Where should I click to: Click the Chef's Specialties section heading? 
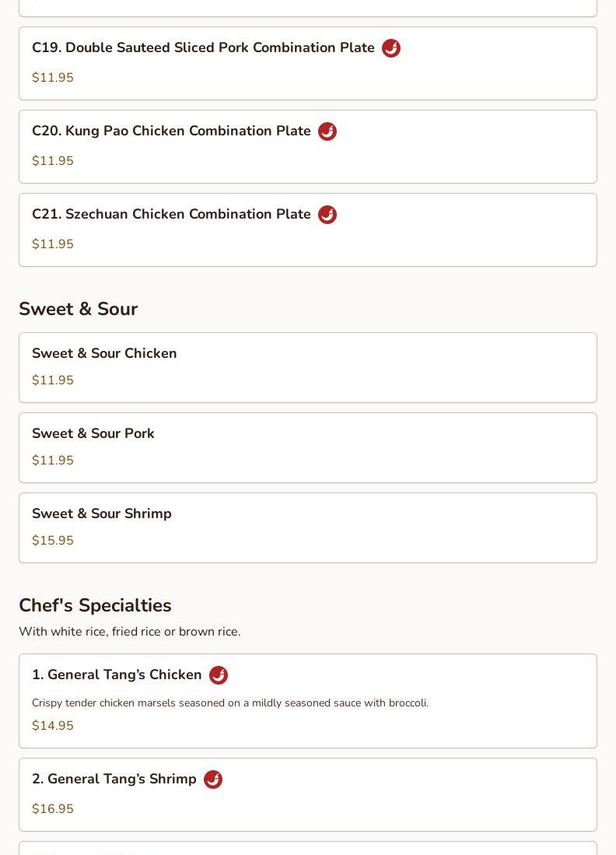coord(95,605)
